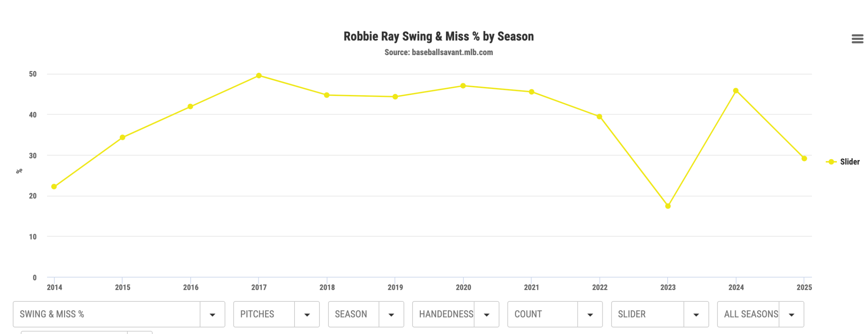Screen dimensions: 868x334
Task: Select the 2025 data point
Action: [x=804, y=159]
